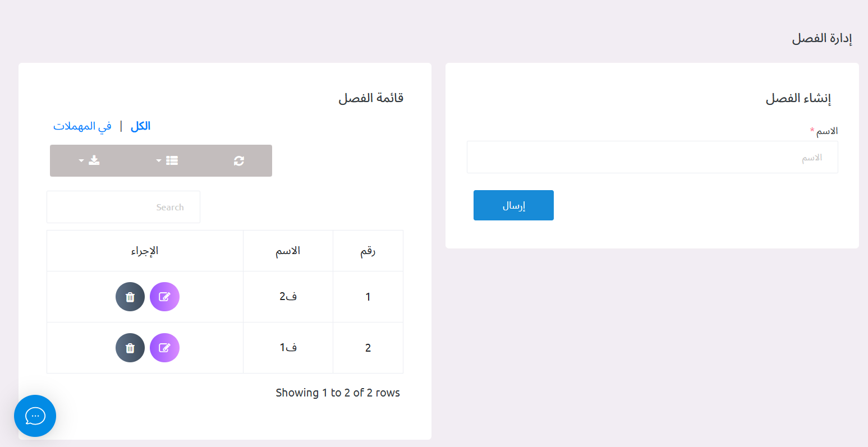Edit class ف2 with the pencil icon
The height and width of the screenshot is (447, 868).
tap(164, 297)
